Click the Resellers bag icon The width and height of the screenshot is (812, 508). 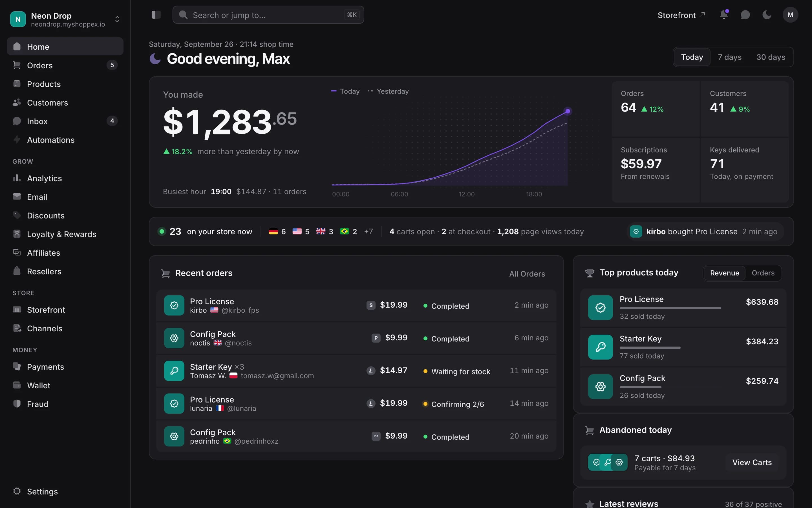tap(17, 271)
